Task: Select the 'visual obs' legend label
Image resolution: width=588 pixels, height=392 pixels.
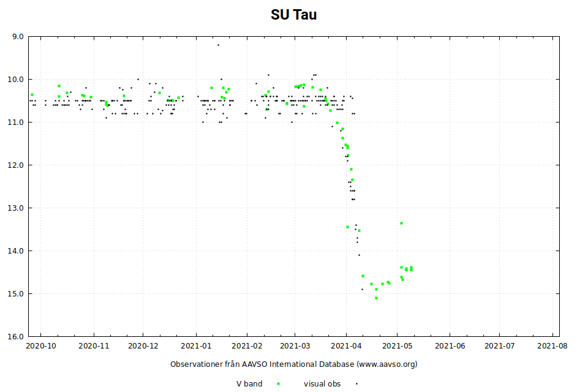Action: [322, 384]
